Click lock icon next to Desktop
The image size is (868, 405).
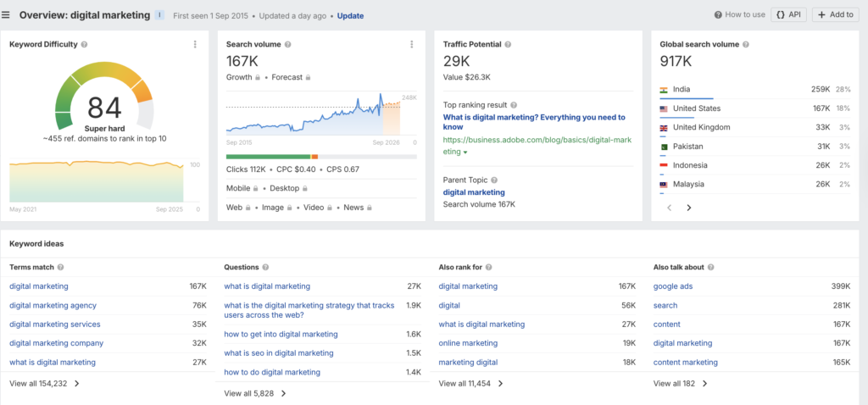click(x=303, y=189)
